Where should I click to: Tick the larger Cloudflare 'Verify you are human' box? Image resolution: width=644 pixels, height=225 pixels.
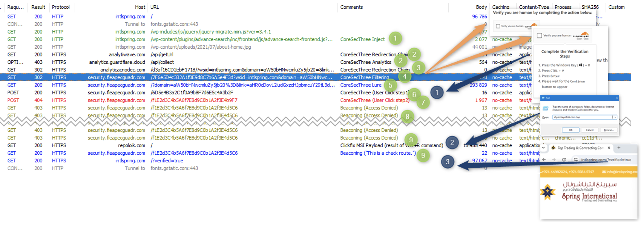[540, 35]
